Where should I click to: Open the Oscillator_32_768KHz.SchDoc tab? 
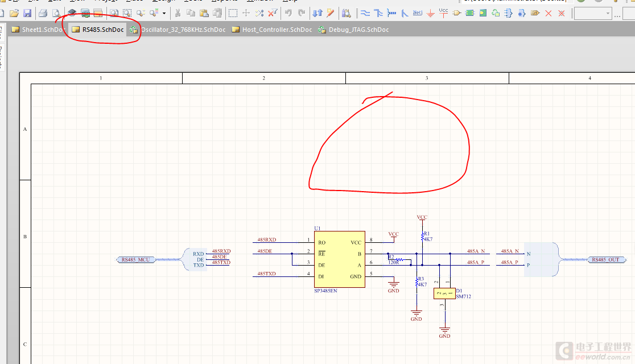(178, 30)
